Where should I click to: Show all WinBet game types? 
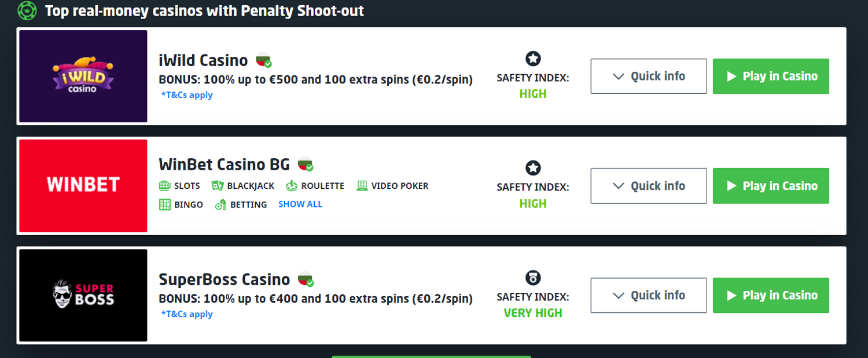pos(300,204)
